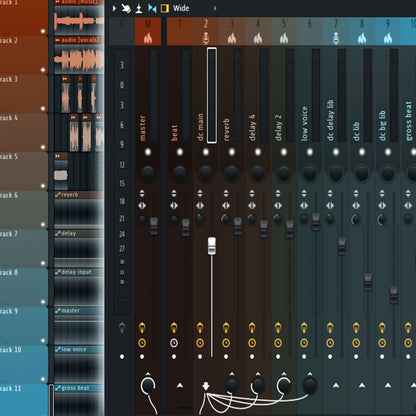Open the audio (vocals) clip menu

point(58,40)
